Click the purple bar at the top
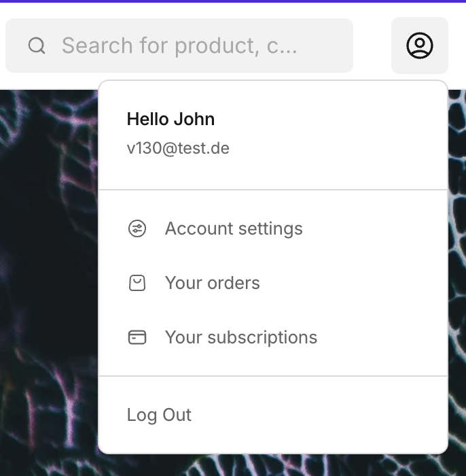The height and width of the screenshot is (476, 466). click(x=233, y=1)
